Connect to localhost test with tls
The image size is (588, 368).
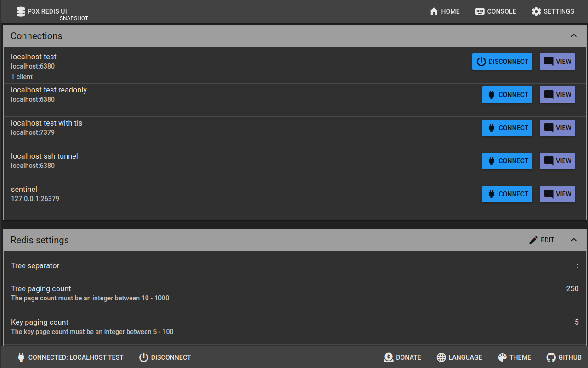(507, 128)
